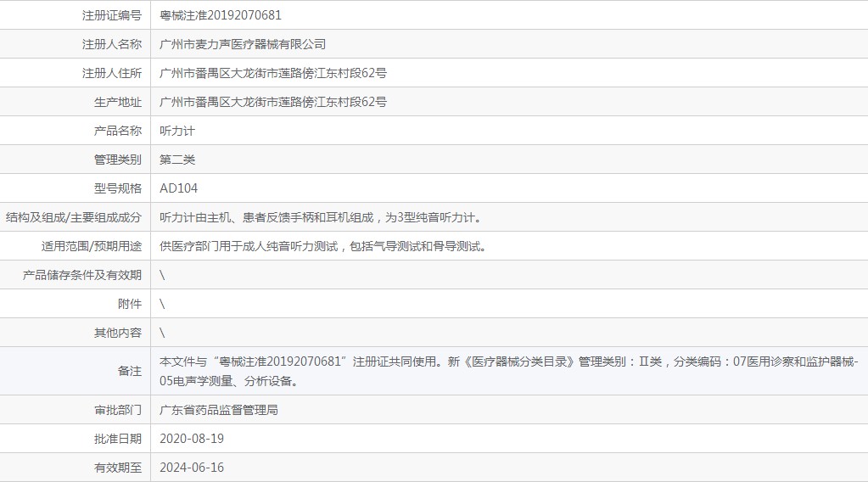Click the intended use text starting 供医疗部门

click(x=325, y=246)
